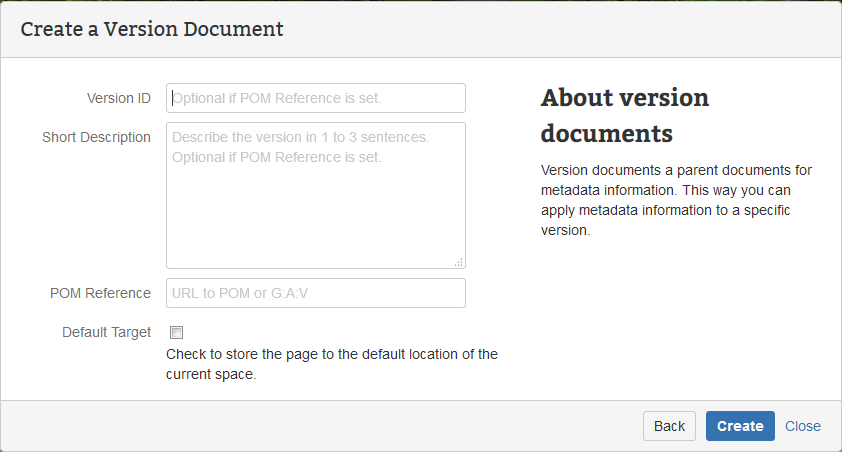
Task: Enable the Default Target checkbox
Action: (x=177, y=333)
